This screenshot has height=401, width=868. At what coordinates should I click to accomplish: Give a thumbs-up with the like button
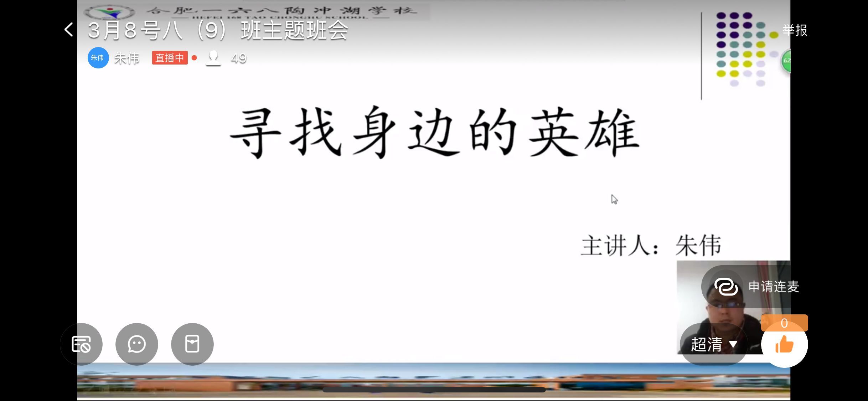pos(784,344)
